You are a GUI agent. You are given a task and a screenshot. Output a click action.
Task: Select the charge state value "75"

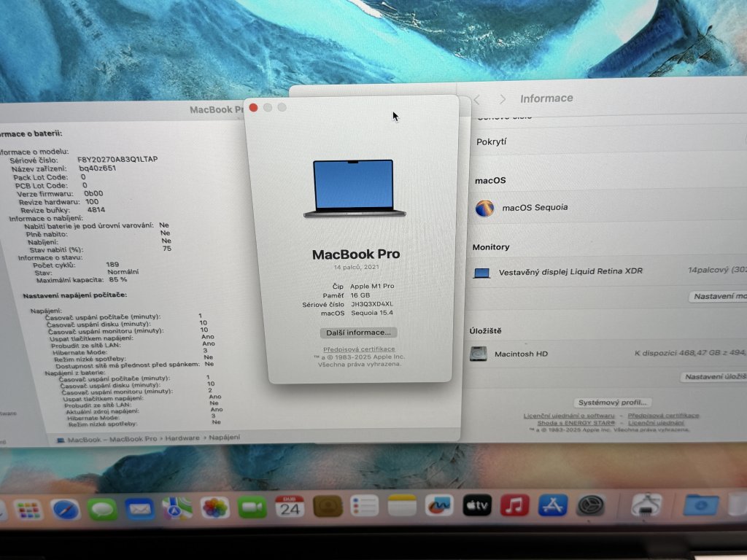tap(167, 249)
